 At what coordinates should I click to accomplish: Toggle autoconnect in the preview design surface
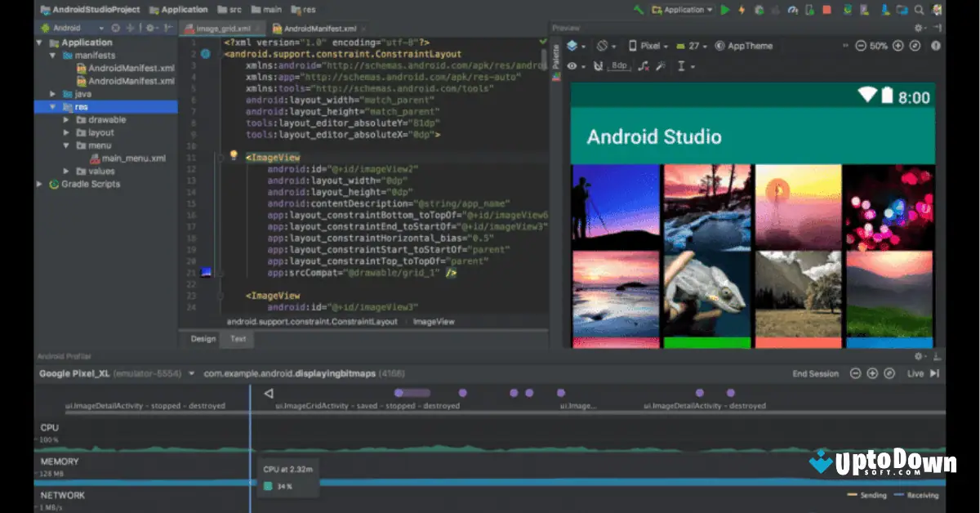pos(598,66)
